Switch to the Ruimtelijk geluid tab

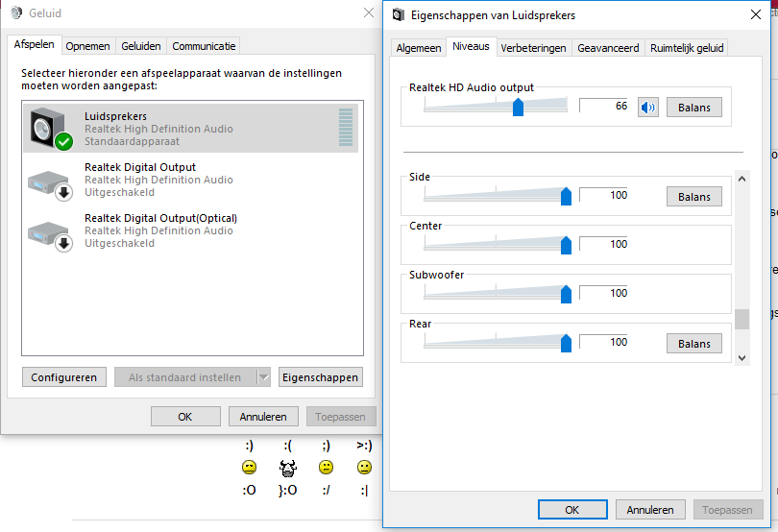coord(686,48)
